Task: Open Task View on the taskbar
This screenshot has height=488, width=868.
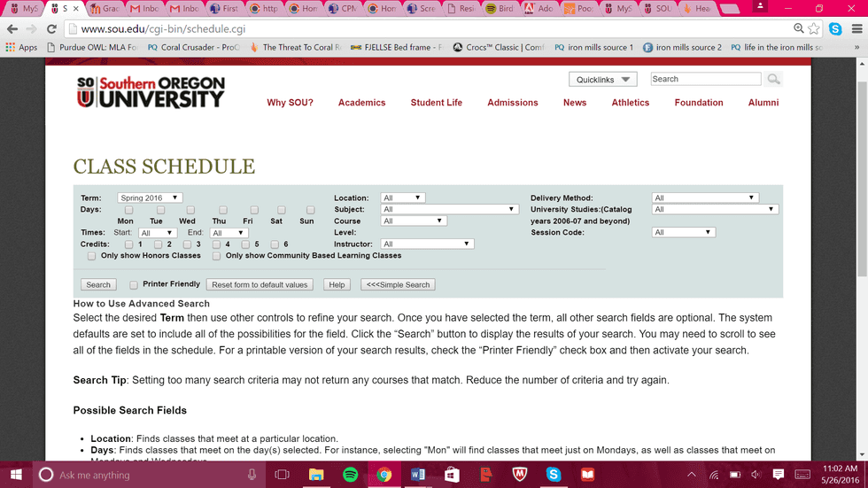Action: pyautogui.click(x=282, y=475)
